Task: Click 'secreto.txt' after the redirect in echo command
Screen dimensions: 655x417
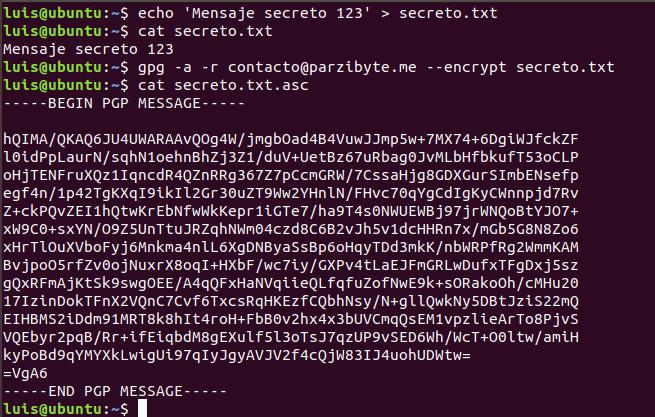Action: [448, 13]
